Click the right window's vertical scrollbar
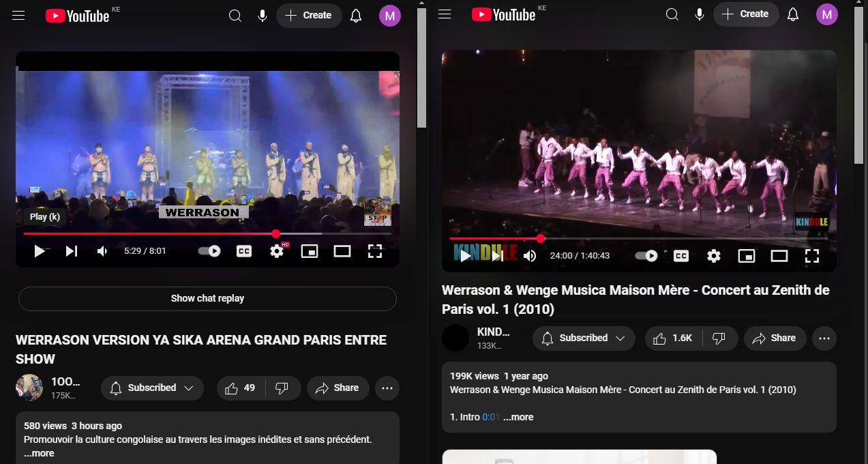 pos(859,86)
